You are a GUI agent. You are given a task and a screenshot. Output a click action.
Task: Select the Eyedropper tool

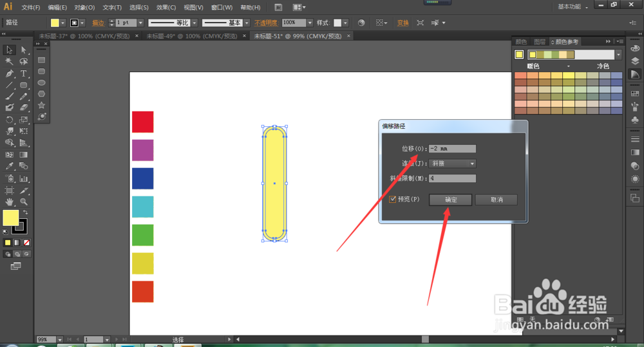[9, 166]
